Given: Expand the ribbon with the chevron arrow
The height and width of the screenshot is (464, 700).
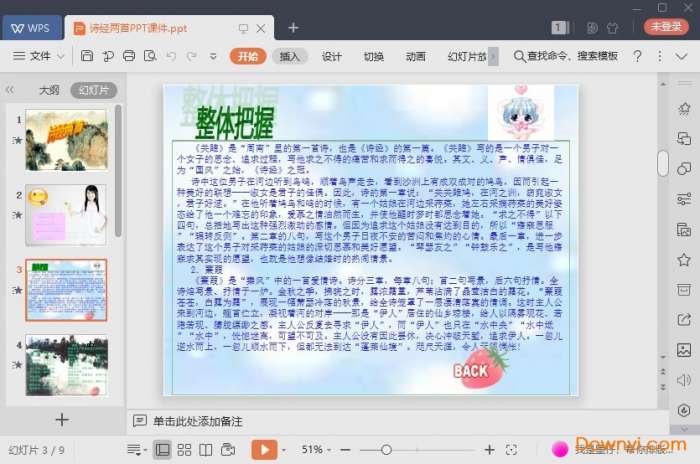Looking at the screenshot, I should (x=681, y=57).
